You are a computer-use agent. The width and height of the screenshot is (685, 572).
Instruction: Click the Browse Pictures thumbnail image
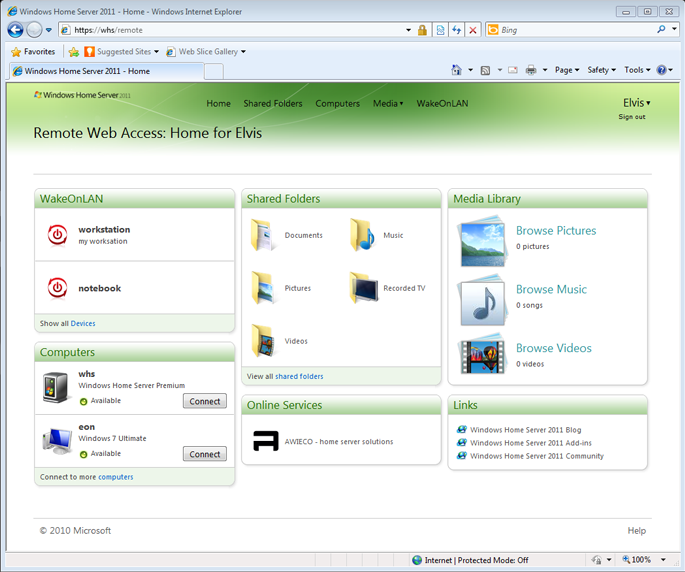[x=483, y=241]
